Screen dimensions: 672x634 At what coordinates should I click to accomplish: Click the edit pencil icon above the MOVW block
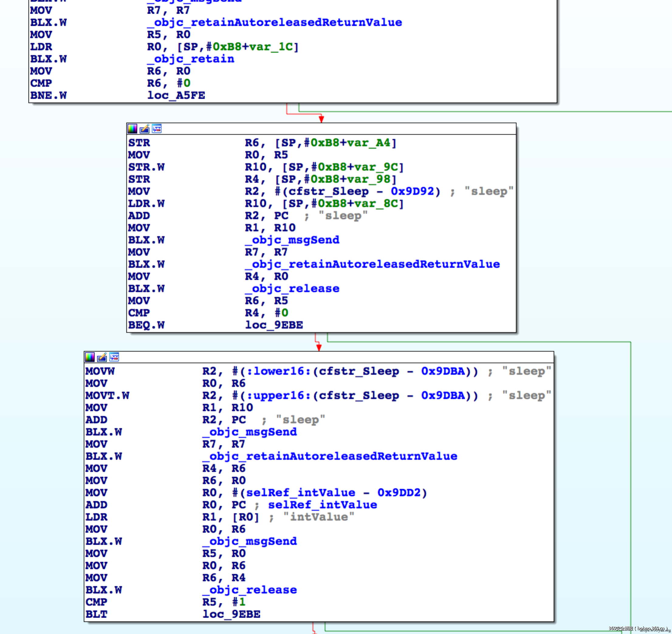pos(102,357)
